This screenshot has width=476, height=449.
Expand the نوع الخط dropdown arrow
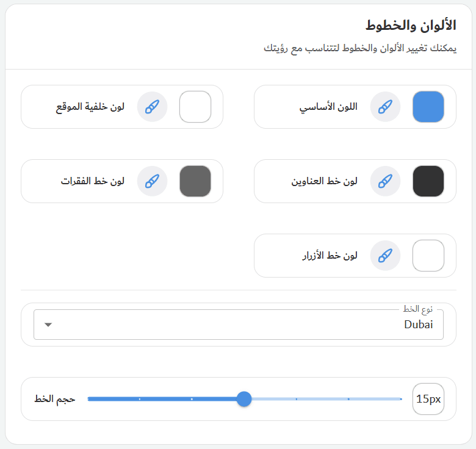[x=49, y=325]
